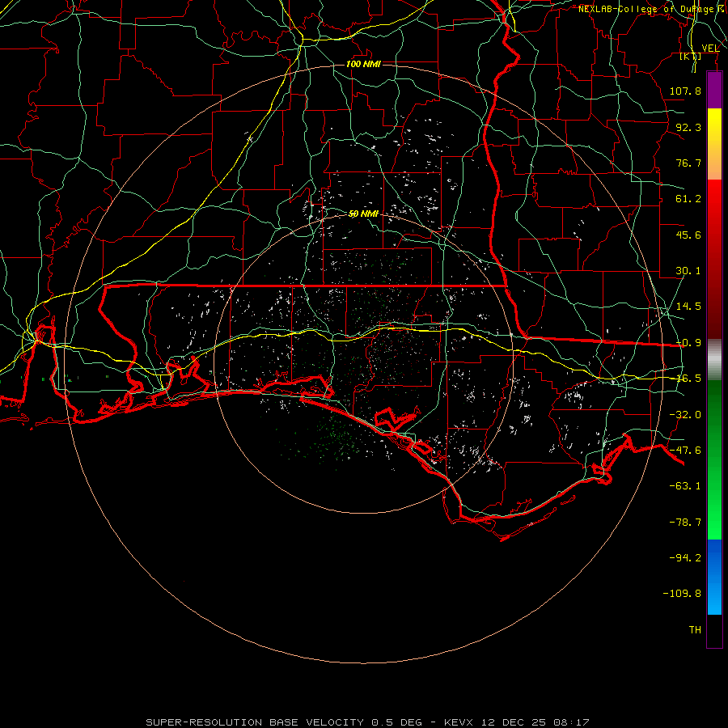This screenshot has width=728, height=728.
Task: Click the [KT] units label
Action: [691, 57]
